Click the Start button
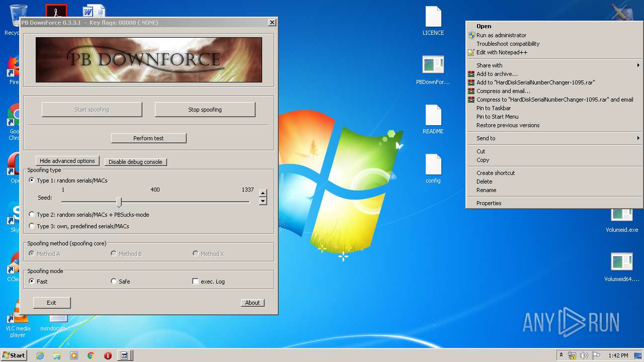This screenshot has width=644, height=362. [14, 355]
